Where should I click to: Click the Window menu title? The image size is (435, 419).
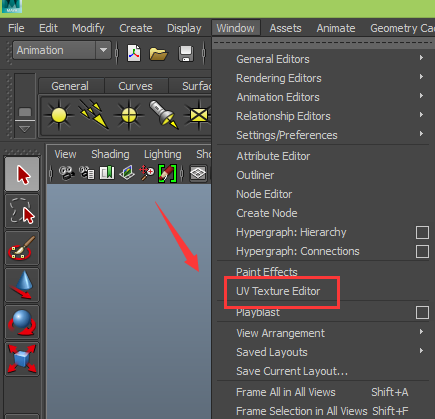[x=236, y=28]
